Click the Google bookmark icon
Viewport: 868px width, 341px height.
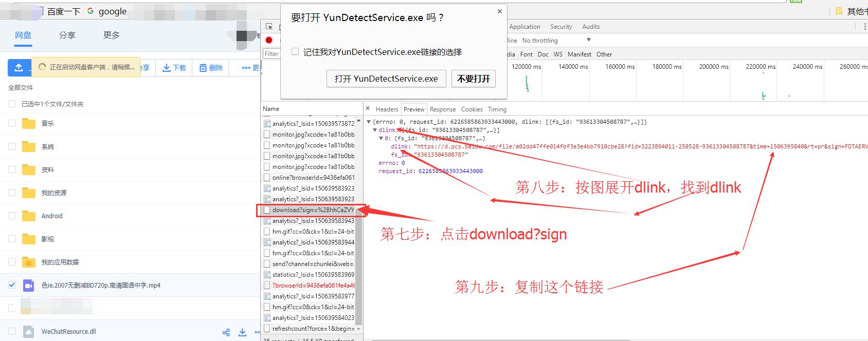pyautogui.click(x=91, y=11)
